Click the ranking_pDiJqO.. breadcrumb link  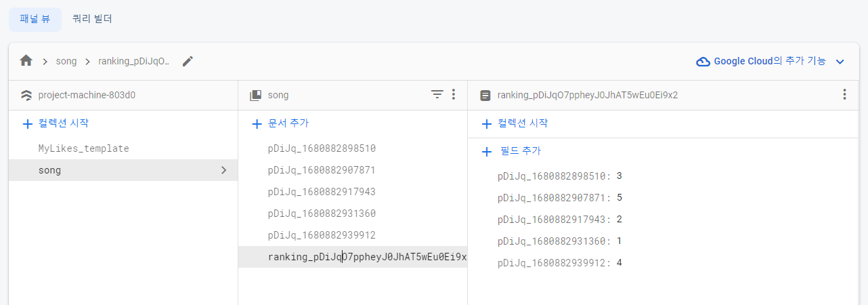tap(134, 61)
